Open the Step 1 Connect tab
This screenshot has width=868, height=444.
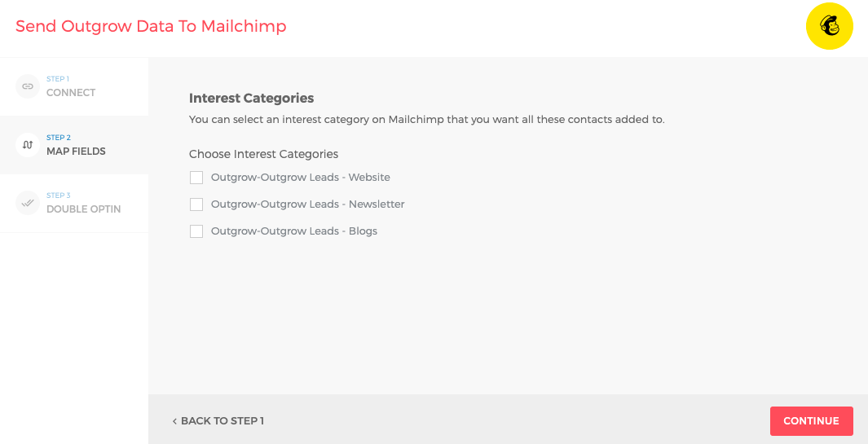[x=74, y=86]
